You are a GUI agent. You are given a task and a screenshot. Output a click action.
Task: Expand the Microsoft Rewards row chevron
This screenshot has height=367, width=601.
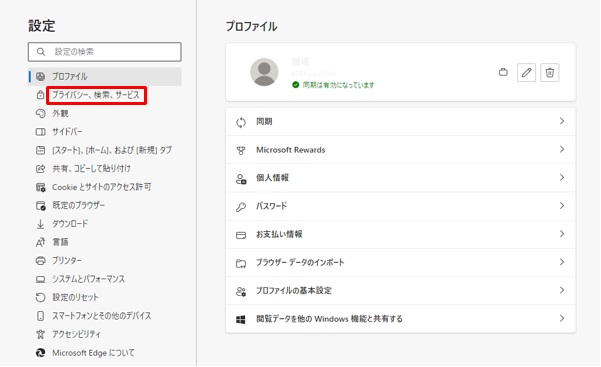pyautogui.click(x=562, y=149)
